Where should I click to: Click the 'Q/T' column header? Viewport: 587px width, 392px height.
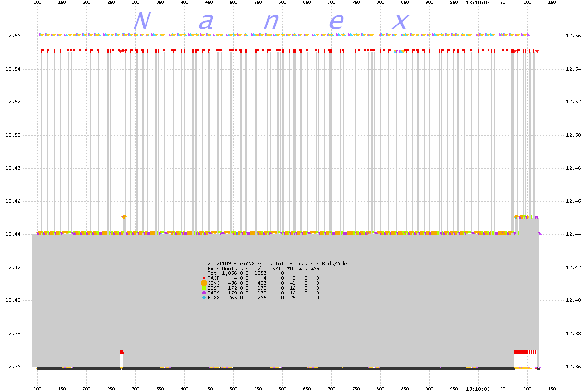[259, 269]
